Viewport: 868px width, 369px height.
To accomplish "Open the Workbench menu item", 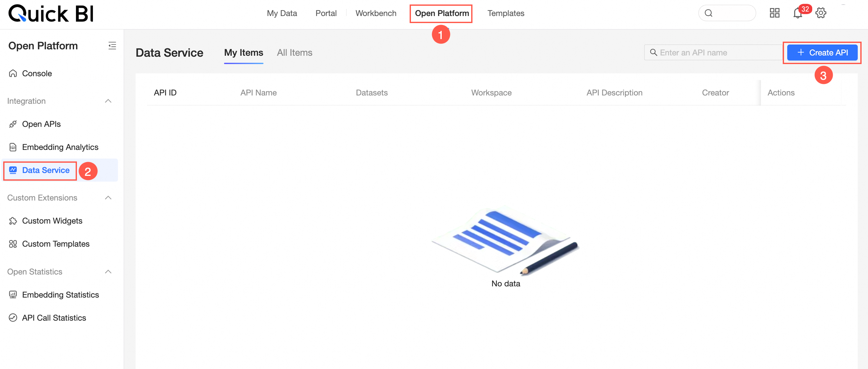I will point(376,13).
